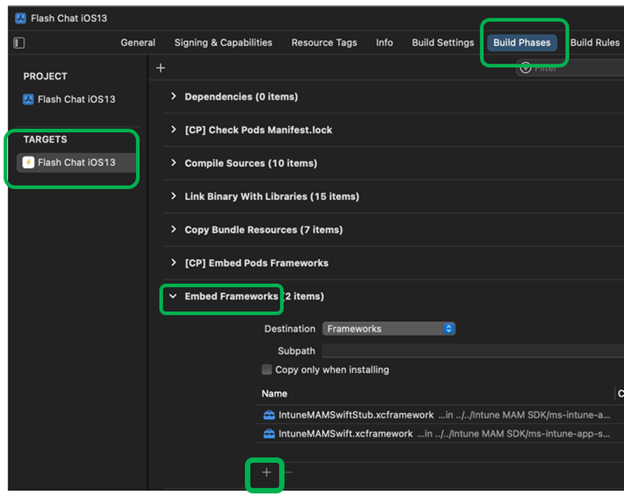Open the Destination Frameworks dropdown
The width and height of the screenshot is (624, 497).
point(388,329)
